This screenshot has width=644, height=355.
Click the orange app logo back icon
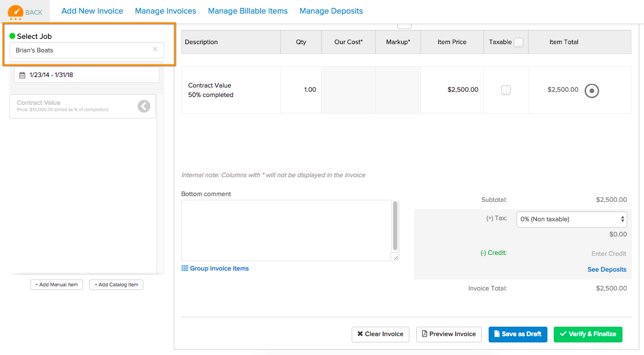[16, 12]
